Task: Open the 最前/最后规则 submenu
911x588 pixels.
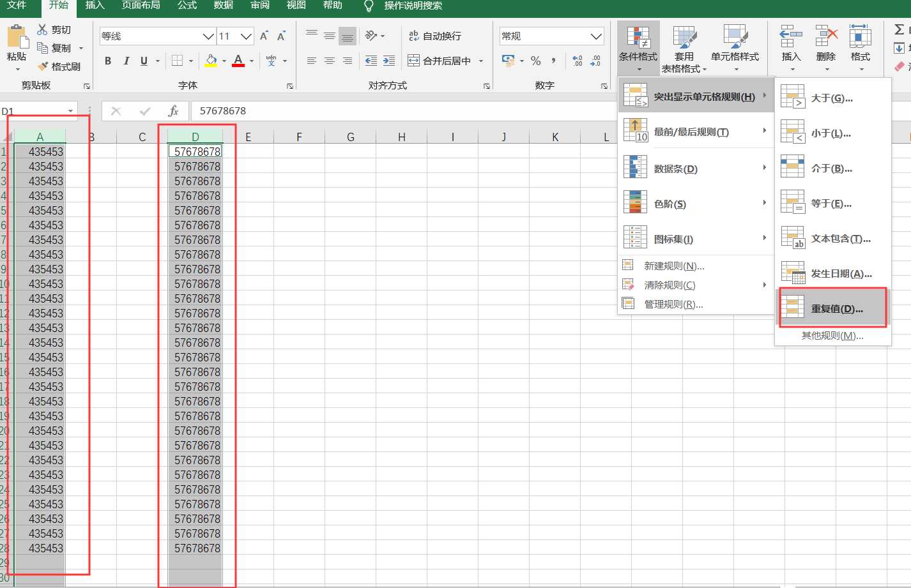Action: pyautogui.click(x=696, y=132)
